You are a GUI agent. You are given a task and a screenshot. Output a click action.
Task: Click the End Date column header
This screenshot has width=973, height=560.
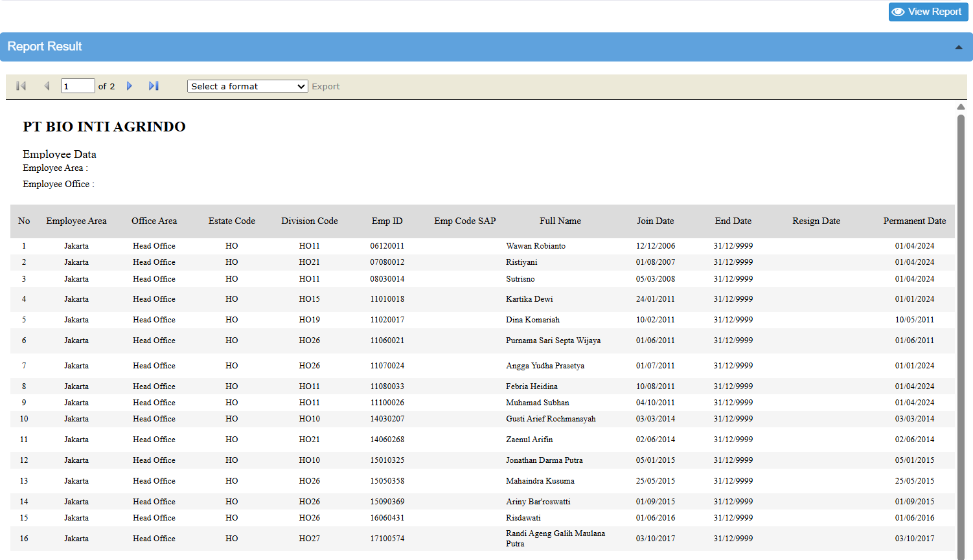point(733,221)
